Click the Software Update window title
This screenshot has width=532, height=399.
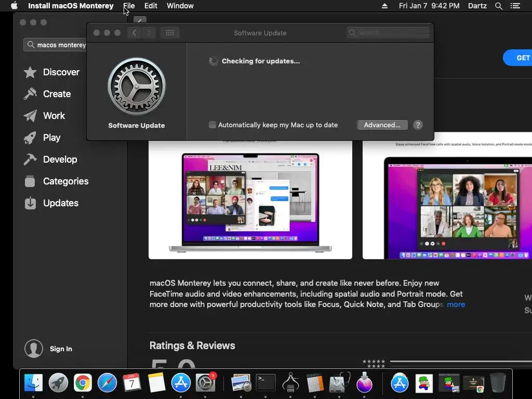pyautogui.click(x=260, y=33)
